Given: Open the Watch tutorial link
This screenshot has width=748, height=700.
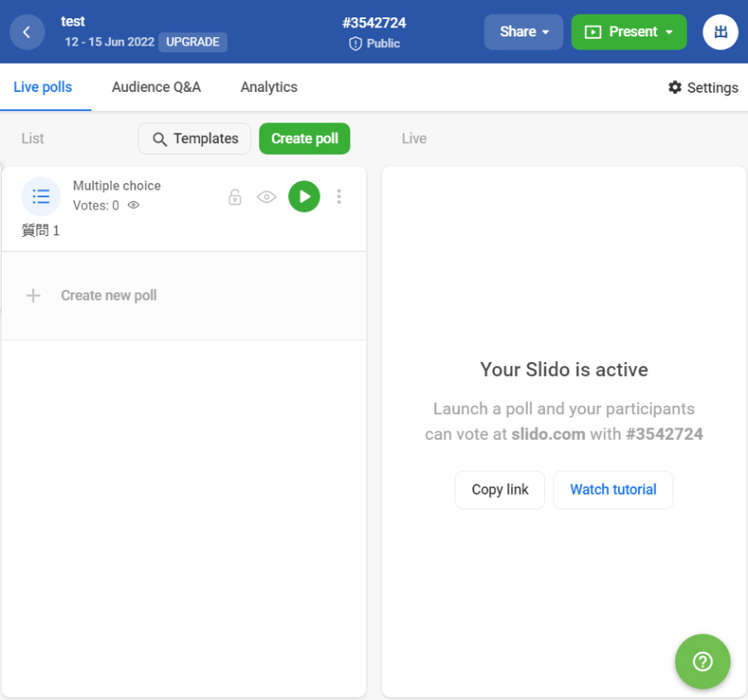Looking at the screenshot, I should 613,490.
